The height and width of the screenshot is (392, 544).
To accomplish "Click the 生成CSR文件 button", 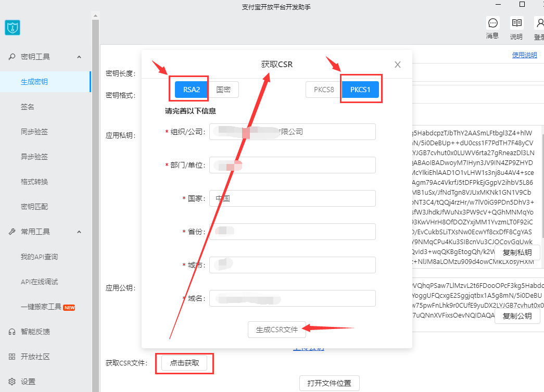I will (277, 330).
